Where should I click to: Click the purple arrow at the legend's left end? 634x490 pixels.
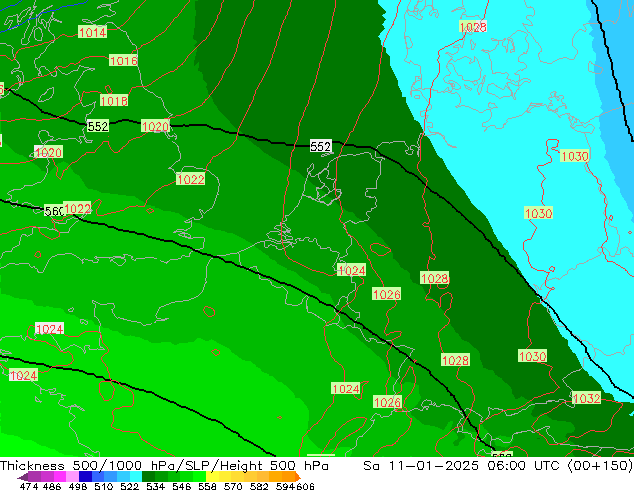23,476
